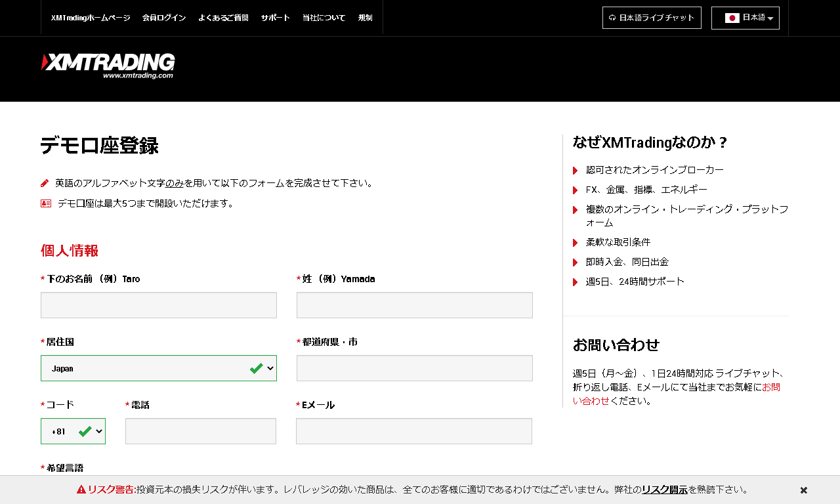Viewport: 840px width, 504px height.
Task: Click the risk warning triangle icon
Action: 81,490
